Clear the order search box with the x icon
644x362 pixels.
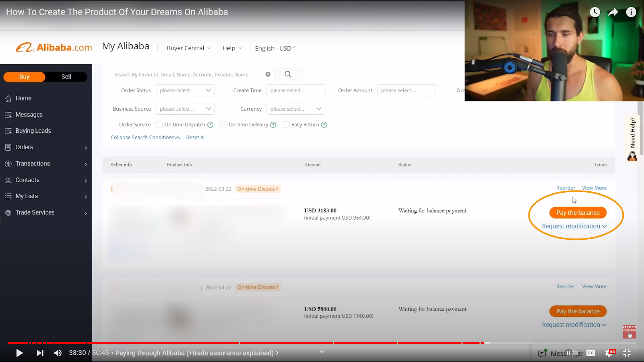268,74
